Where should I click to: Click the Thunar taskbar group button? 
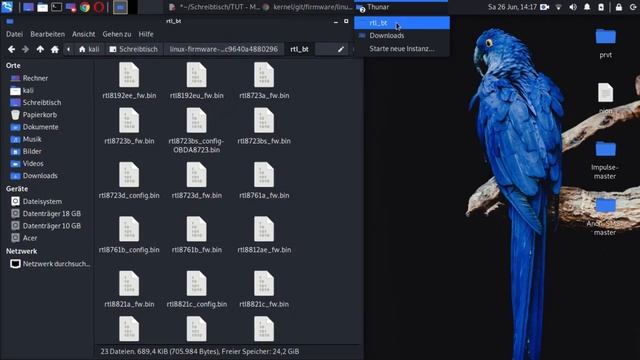pos(400,7)
